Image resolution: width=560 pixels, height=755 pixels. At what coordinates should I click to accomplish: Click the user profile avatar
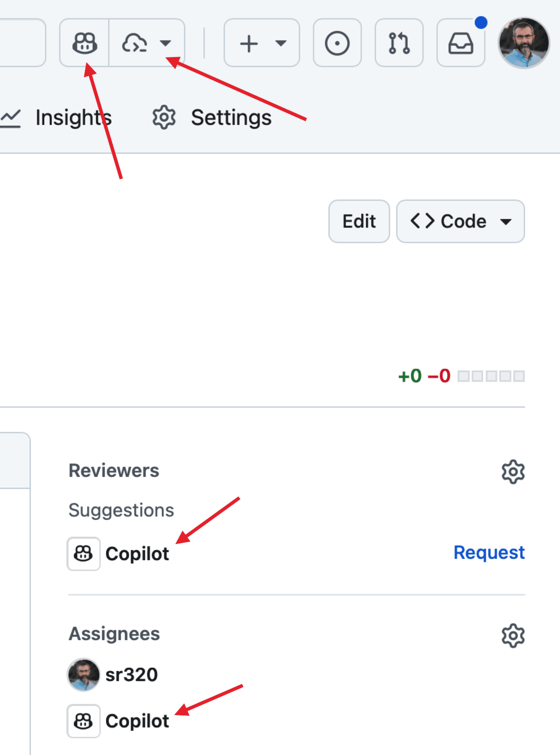524,43
